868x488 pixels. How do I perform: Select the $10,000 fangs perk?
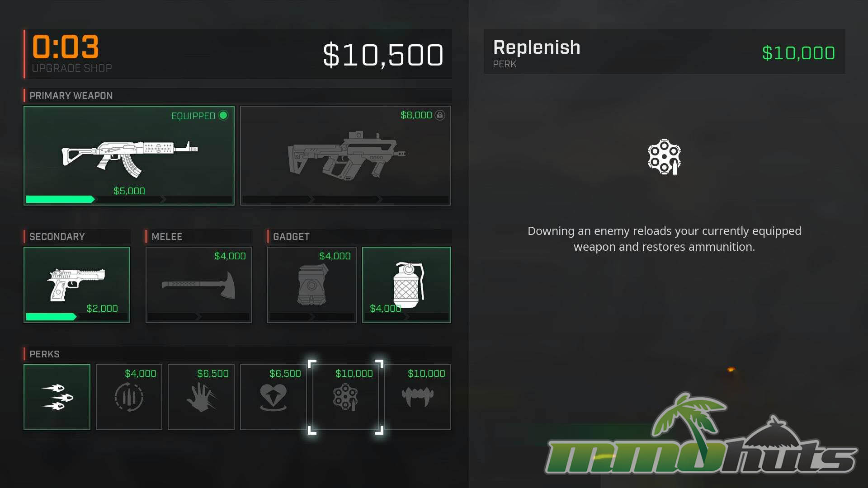pyautogui.click(x=418, y=397)
